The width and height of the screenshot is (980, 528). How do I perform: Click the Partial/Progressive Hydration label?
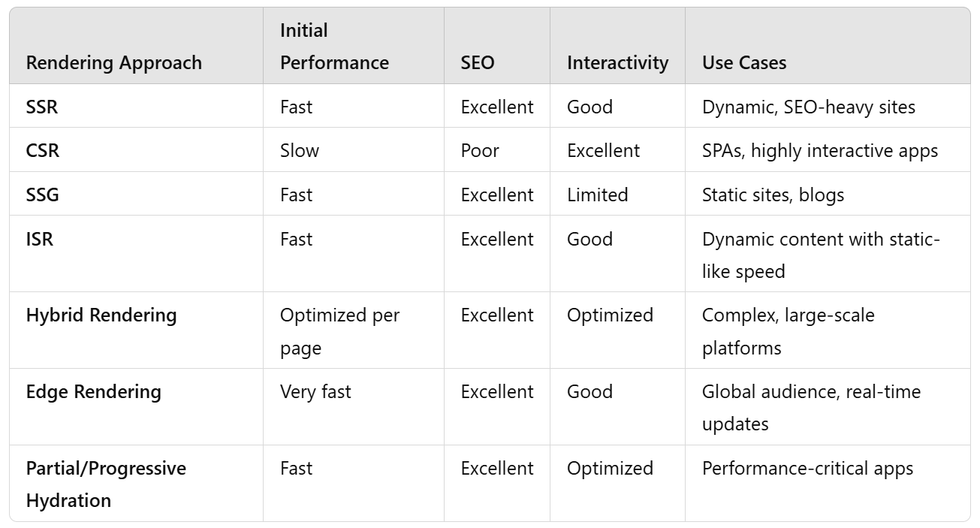(106, 484)
